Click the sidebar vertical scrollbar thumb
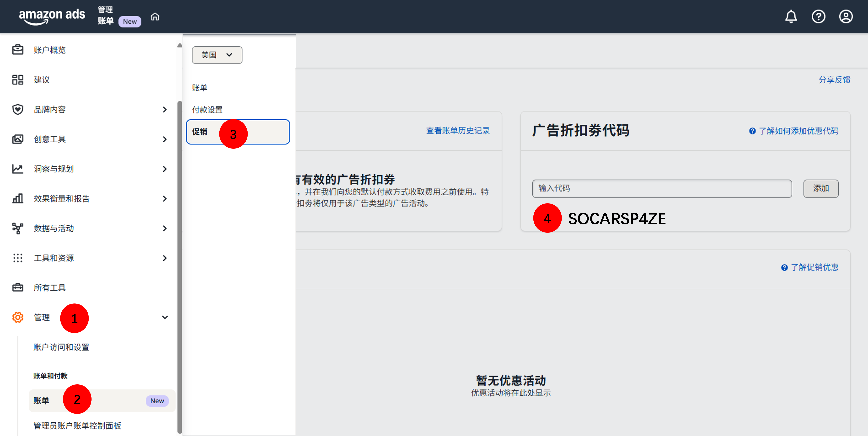Image resolution: width=868 pixels, height=436 pixels. (180, 267)
